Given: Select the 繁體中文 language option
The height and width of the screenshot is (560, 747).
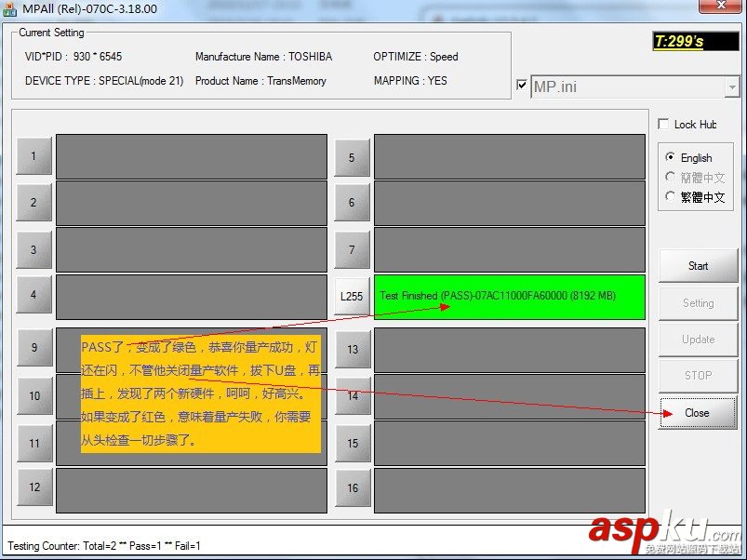Looking at the screenshot, I should click(x=671, y=197).
